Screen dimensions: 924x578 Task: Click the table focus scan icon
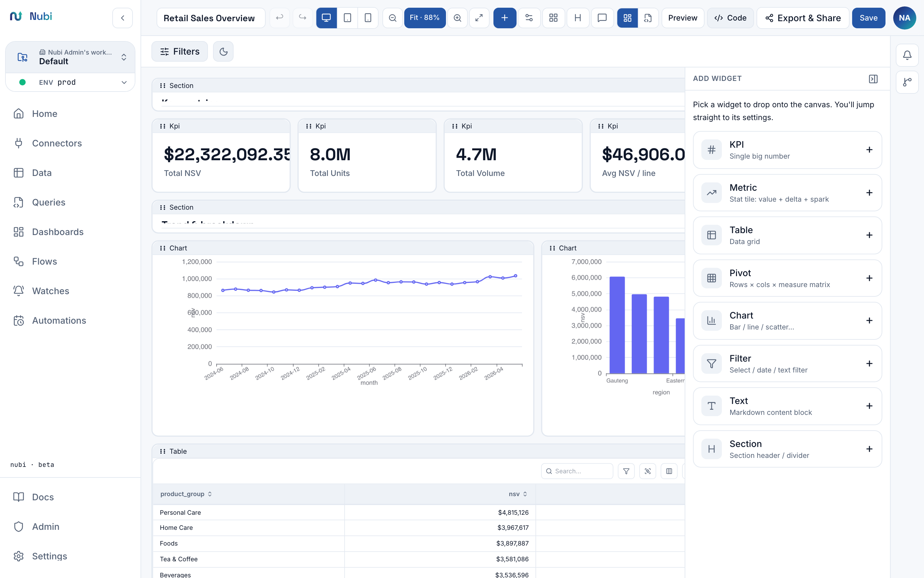pos(647,471)
